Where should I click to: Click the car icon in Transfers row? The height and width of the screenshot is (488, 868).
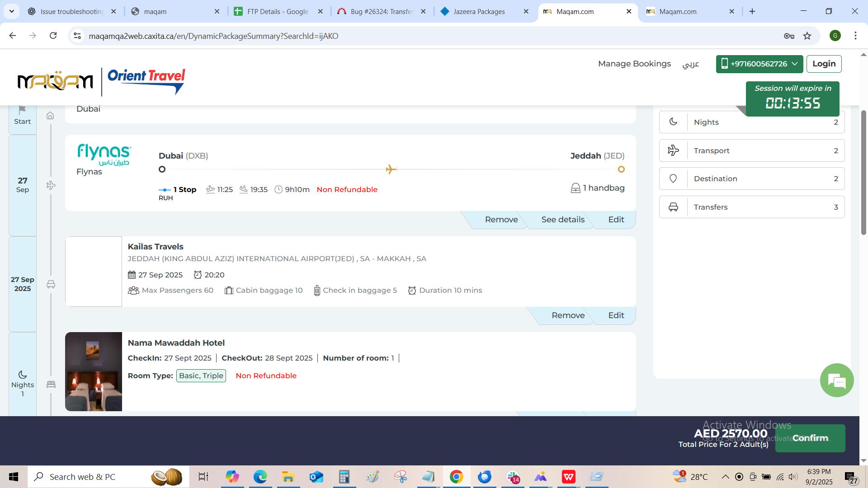point(673,207)
